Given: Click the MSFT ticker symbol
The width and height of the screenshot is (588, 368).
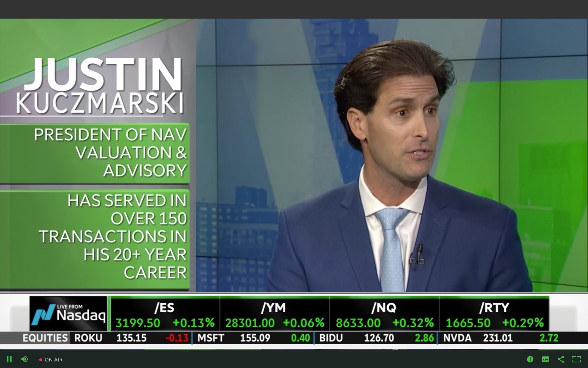Looking at the screenshot, I should pos(211,338).
